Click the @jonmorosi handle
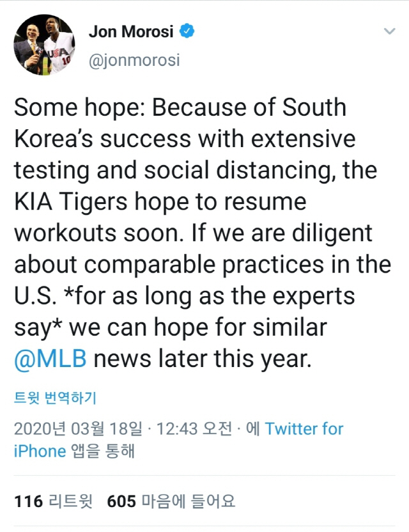The height and width of the screenshot is (532, 409). (133, 61)
